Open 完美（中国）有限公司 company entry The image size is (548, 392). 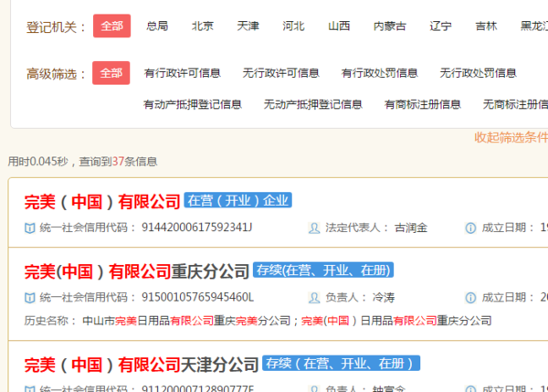pyautogui.click(x=102, y=202)
